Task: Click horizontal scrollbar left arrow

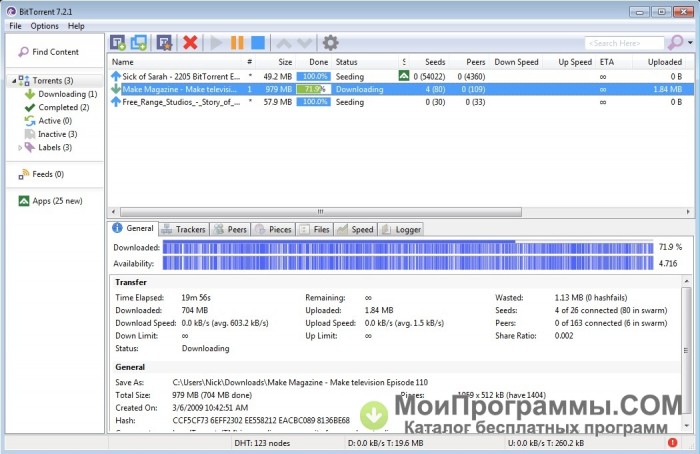Action: pyautogui.click(x=113, y=212)
